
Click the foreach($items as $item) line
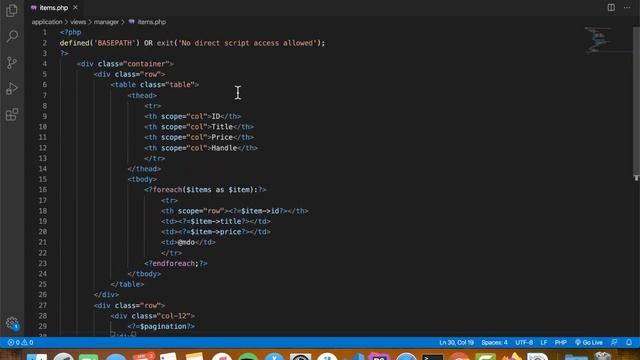(x=205, y=189)
